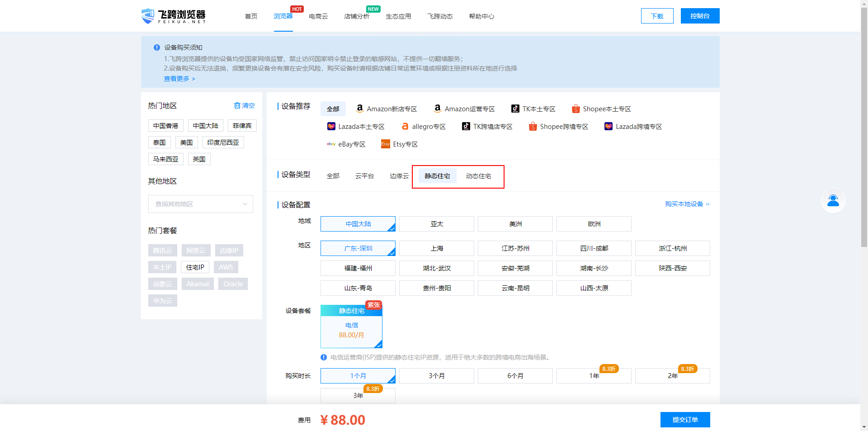Image resolution: width=868 pixels, height=431 pixels.
Task: Select 泰国 hot region tag
Action: click(160, 142)
